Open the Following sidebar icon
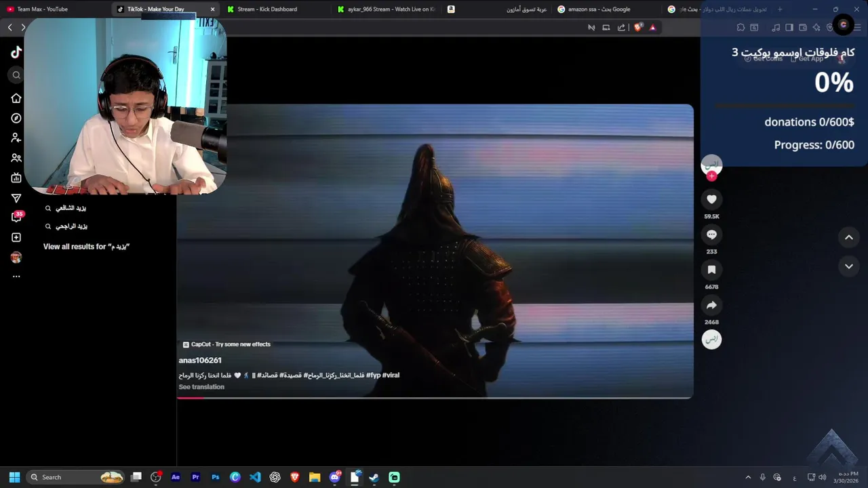 16,138
